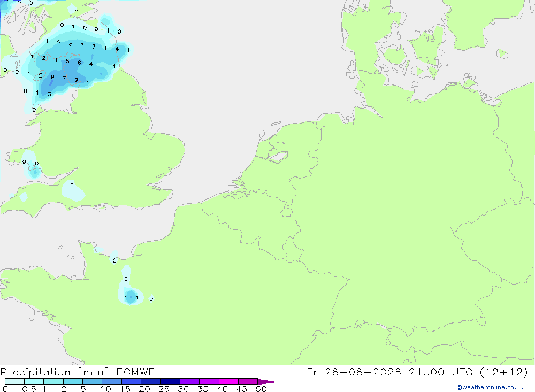Click the '(12+12)' forecast offset text
This screenshot has width=535, height=392.
[503, 372]
